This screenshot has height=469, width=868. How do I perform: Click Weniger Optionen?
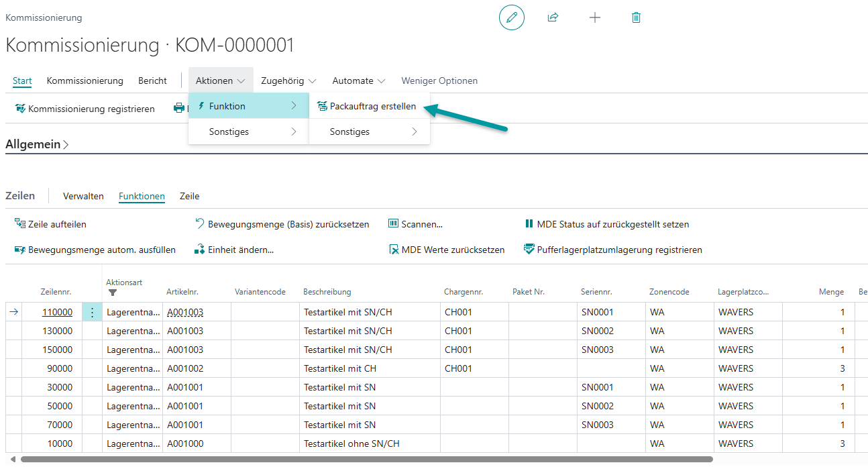439,81
